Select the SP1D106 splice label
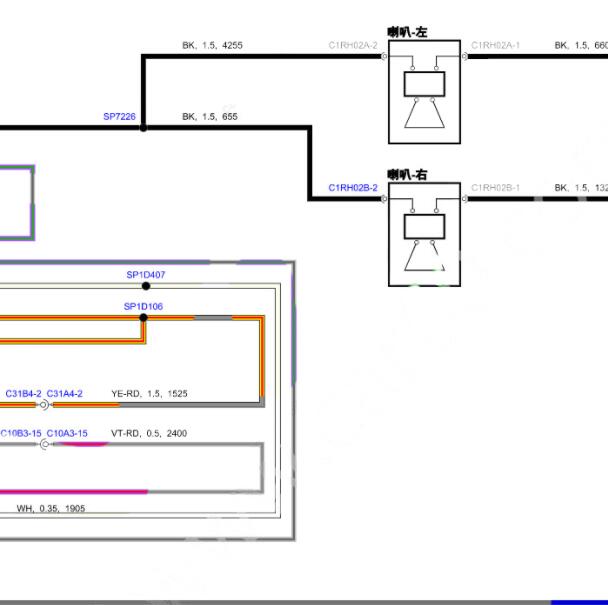608x605 pixels. (143, 307)
